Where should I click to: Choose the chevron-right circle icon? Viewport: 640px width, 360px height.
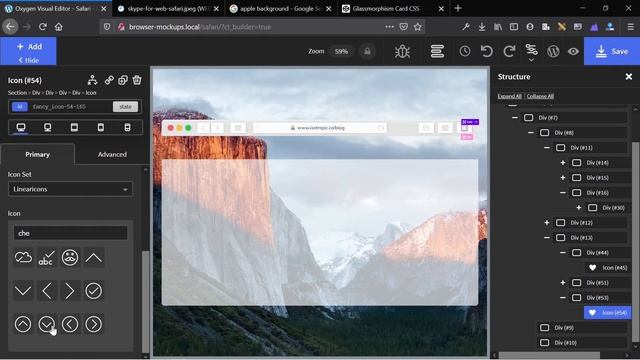coord(94,324)
